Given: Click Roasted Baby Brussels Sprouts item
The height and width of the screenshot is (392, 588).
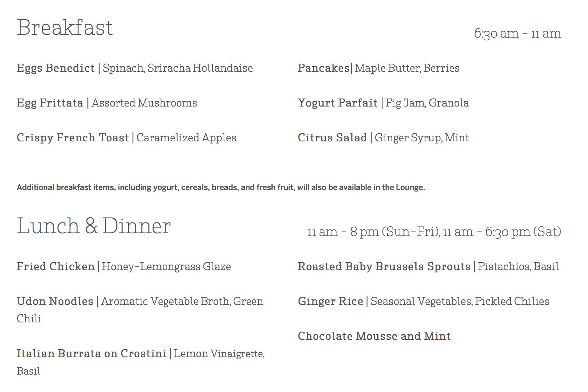Looking at the screenshot, I should click(x=384, y=267).
